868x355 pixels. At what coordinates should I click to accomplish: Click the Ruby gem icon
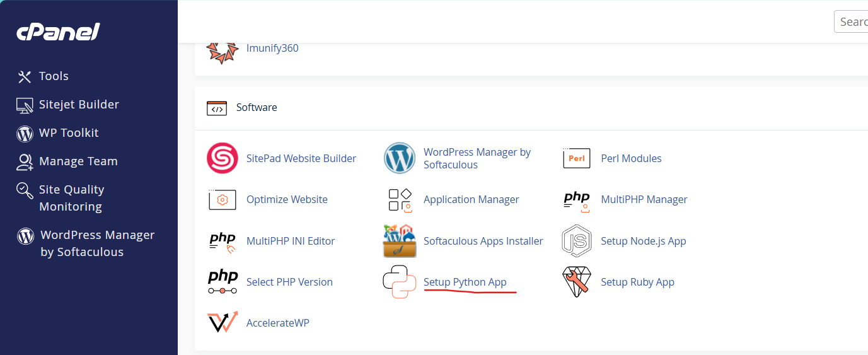point(576,282)
